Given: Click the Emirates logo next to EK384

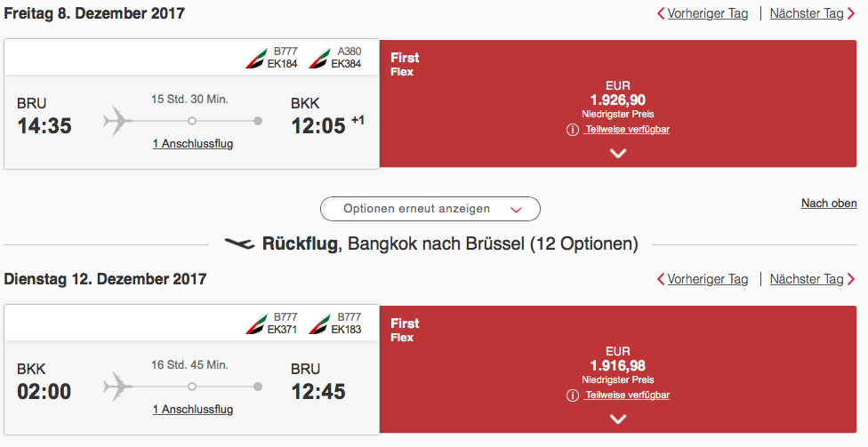Looking at the screenshot, I should [319, 60].
